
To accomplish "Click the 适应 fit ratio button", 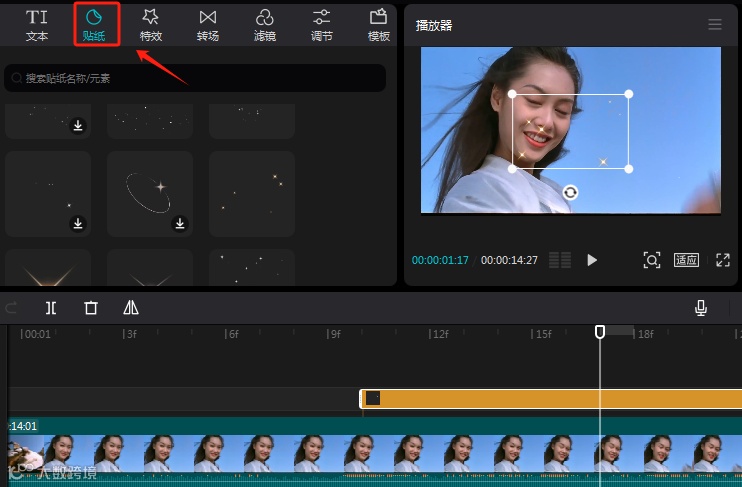I will pos(686,260).
